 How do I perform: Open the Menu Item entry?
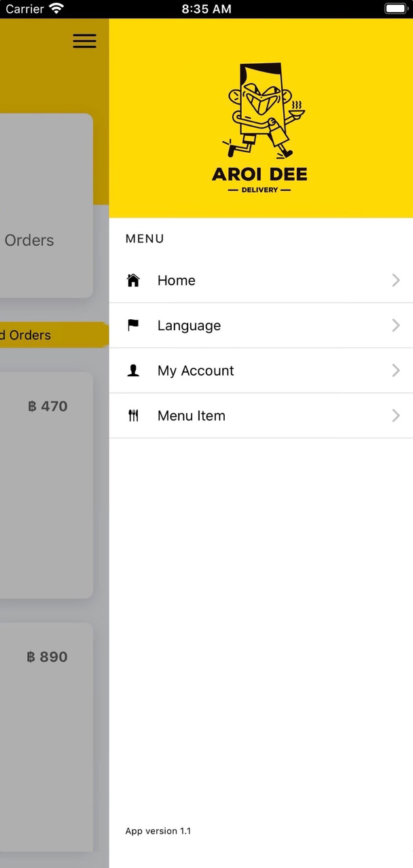click(192, 416)
